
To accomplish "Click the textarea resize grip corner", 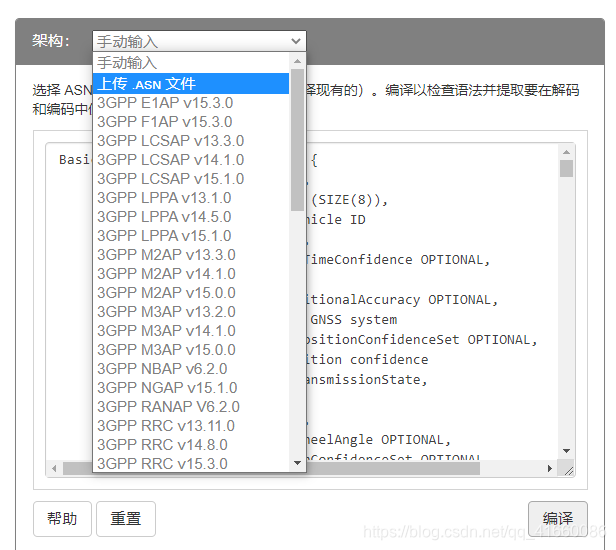I will (x=568, y=471).
